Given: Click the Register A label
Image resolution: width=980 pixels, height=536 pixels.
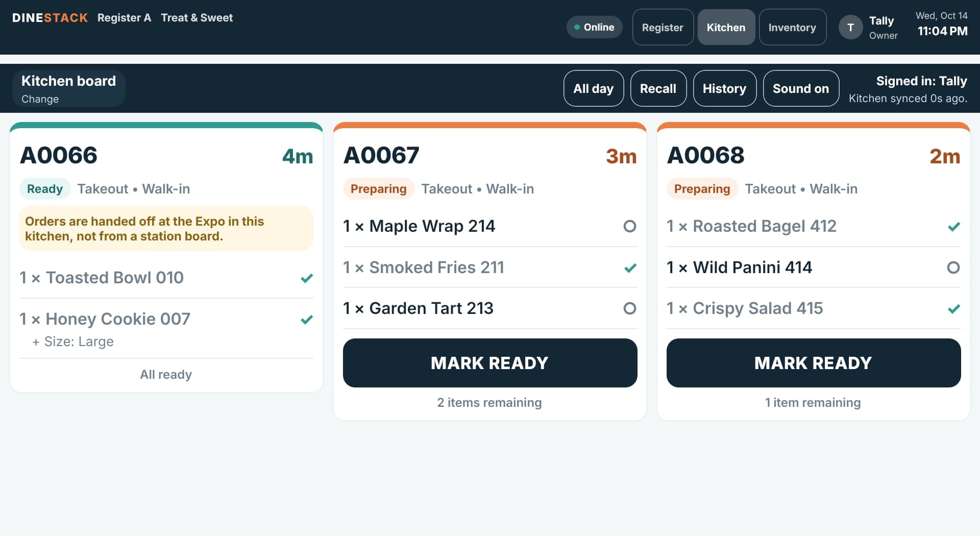Looking at the screenshot, I should (x=124, y=18).
